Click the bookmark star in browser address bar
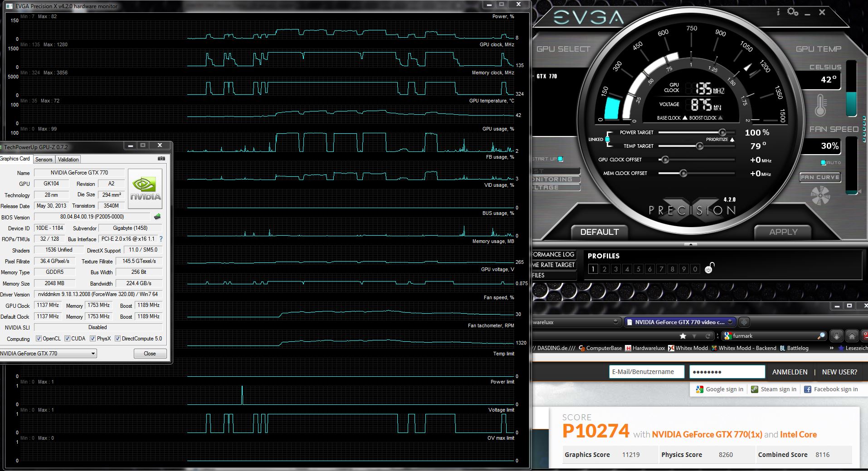Viewport: 868px width, 471px height. (x=683, y=336)
